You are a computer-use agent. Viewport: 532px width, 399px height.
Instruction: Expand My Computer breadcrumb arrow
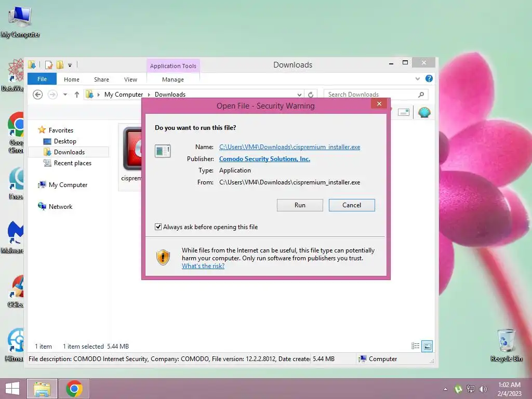click(149, 95)
